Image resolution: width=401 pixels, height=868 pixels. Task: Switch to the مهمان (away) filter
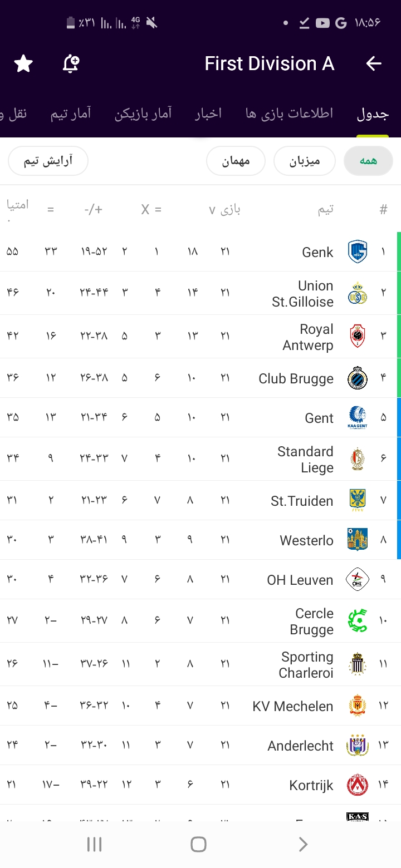pyautogui.click(x=236, y=161)
